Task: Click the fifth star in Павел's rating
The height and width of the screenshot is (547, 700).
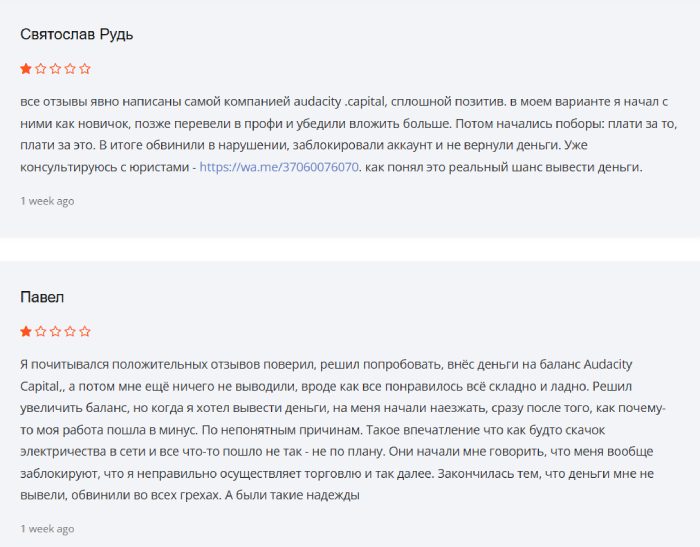Action: point(85,331)
